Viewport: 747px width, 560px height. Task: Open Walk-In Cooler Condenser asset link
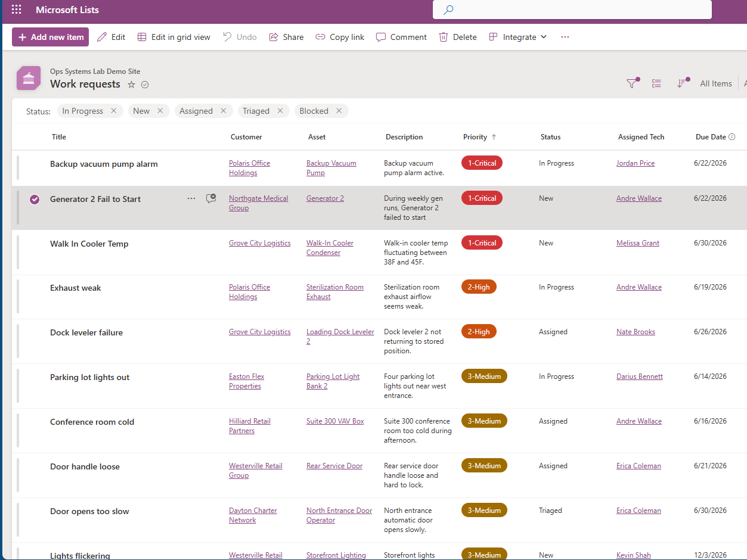tap(330, 248)
